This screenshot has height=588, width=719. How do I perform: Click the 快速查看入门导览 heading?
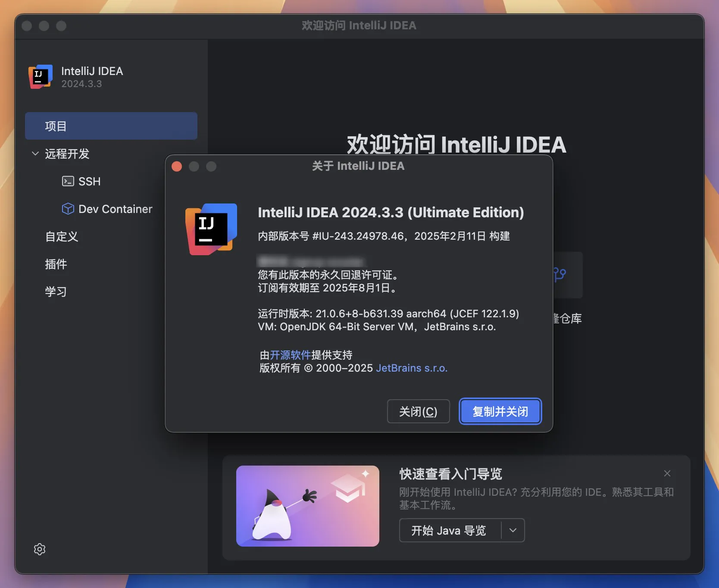point(450,474)
